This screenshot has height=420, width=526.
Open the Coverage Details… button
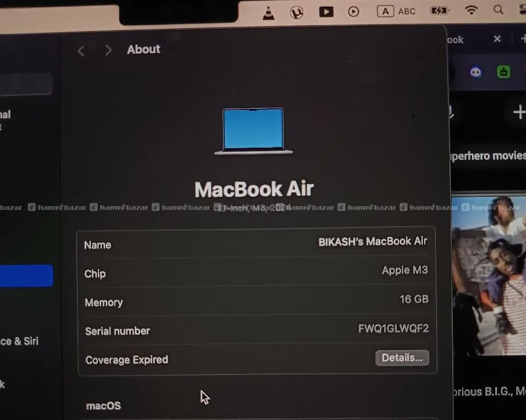[x=402, y=358]
